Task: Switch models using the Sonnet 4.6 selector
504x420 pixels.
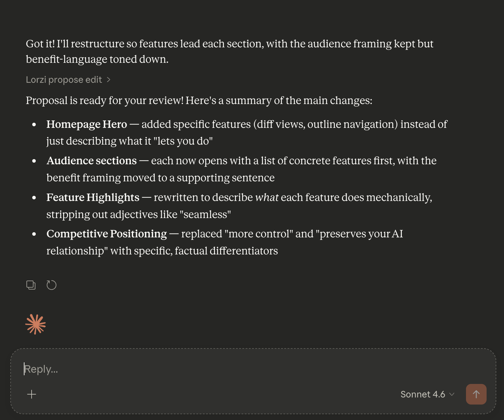Action: [x=427, y=394]
